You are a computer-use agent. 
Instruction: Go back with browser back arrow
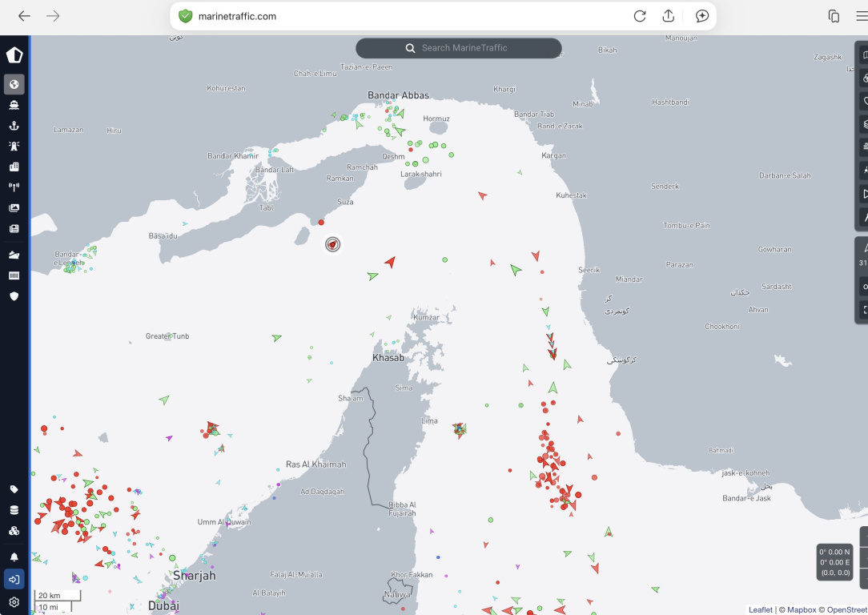tap(24, 16)
